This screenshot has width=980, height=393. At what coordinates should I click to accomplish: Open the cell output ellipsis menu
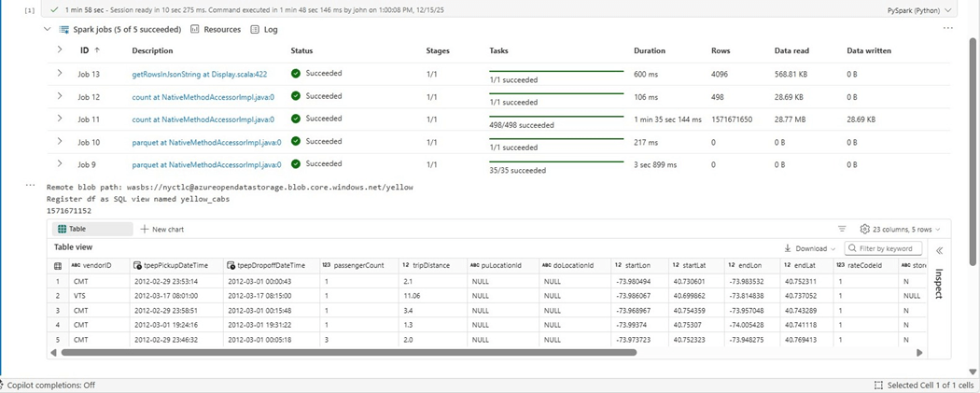(948, 29)
